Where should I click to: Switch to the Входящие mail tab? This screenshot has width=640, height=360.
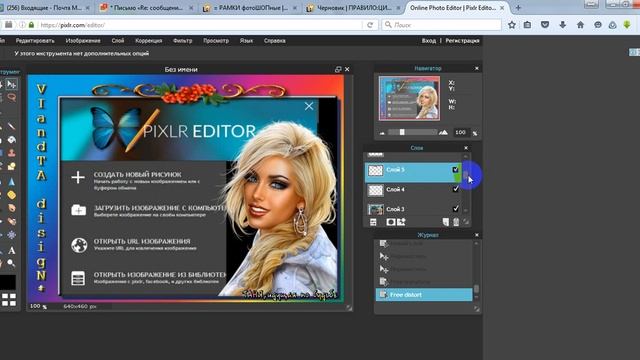[x=46, y=8]
